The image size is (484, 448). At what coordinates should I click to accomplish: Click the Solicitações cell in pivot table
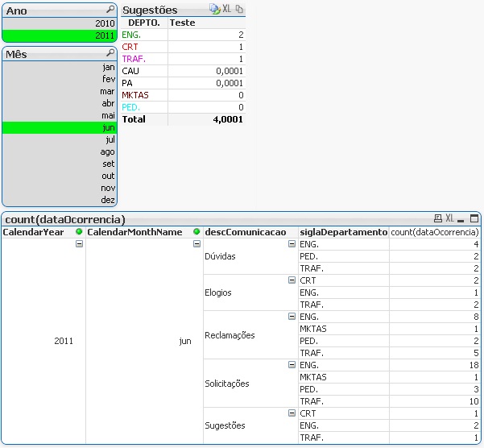pos(227,384)
